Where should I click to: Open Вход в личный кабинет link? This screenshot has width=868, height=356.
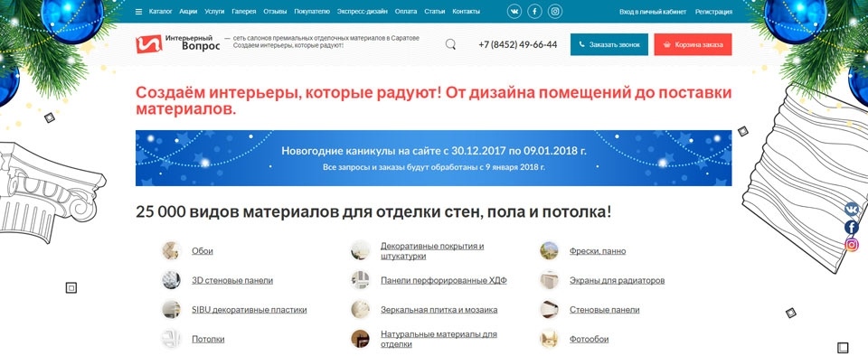653,12
